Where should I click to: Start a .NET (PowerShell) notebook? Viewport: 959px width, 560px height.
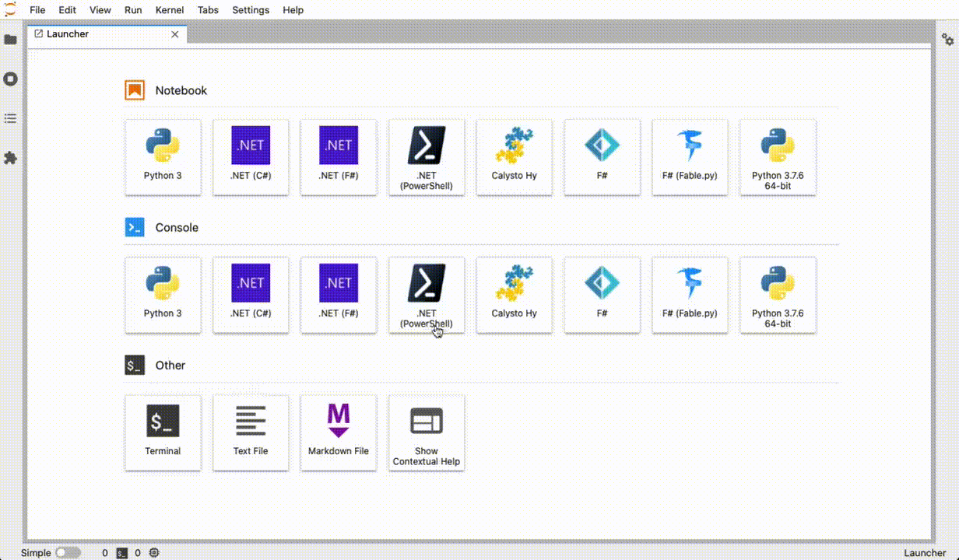click(427, 157)
